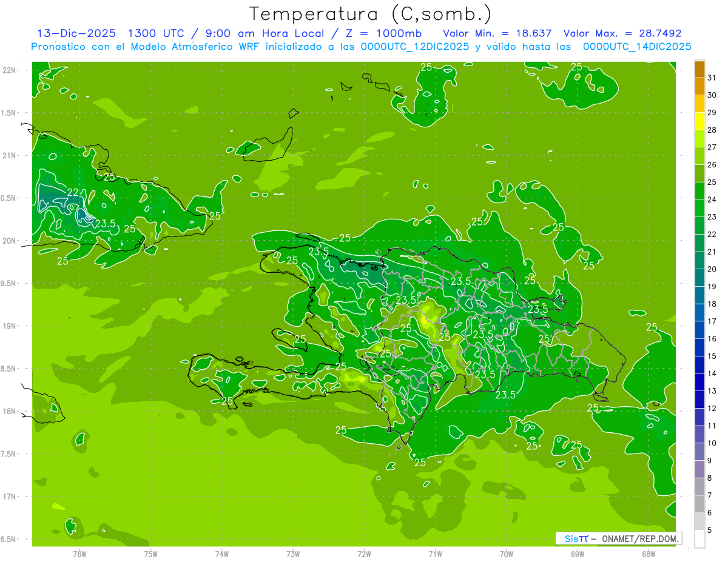The image size is (728, 562).
Task: Select the date text '13-Dic-2025'
Action: coord(76,33)
